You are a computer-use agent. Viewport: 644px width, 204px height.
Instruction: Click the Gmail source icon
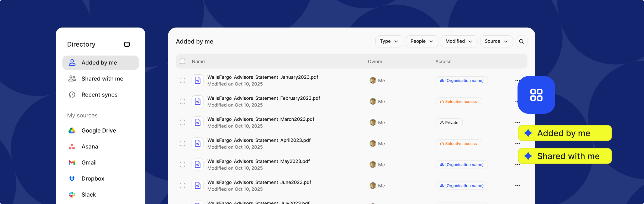tap(72, 163)
